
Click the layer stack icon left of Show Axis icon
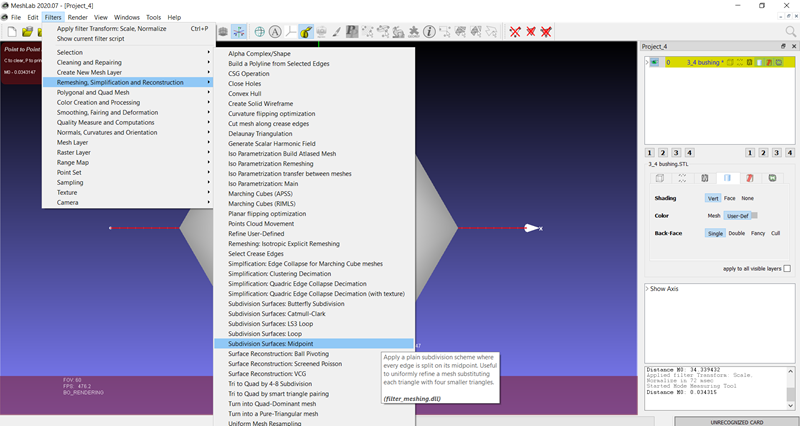click(223, 32)
